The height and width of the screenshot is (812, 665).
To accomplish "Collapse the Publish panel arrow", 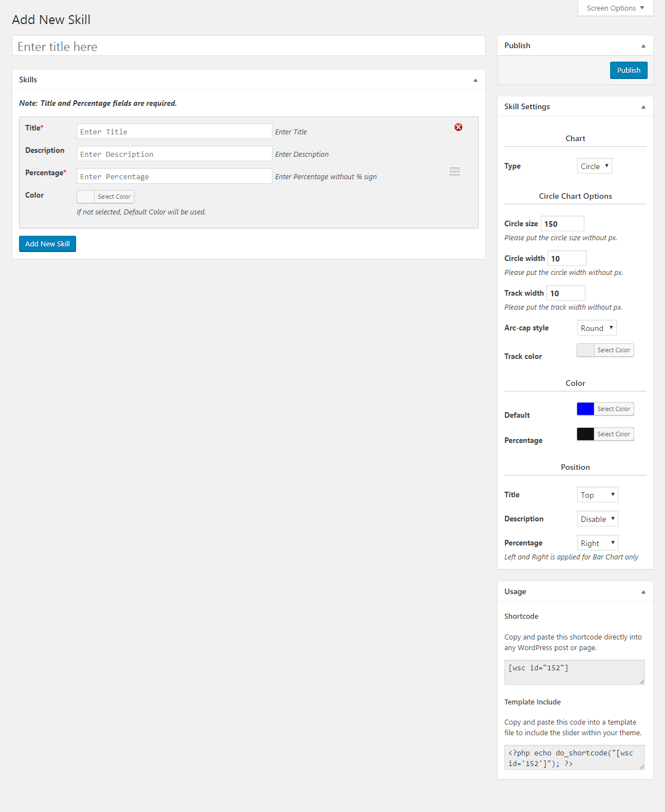I will pos(643,46).
